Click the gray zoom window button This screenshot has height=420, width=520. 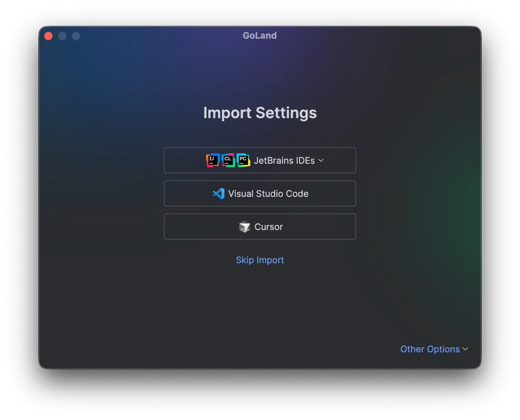click(76, 36)
